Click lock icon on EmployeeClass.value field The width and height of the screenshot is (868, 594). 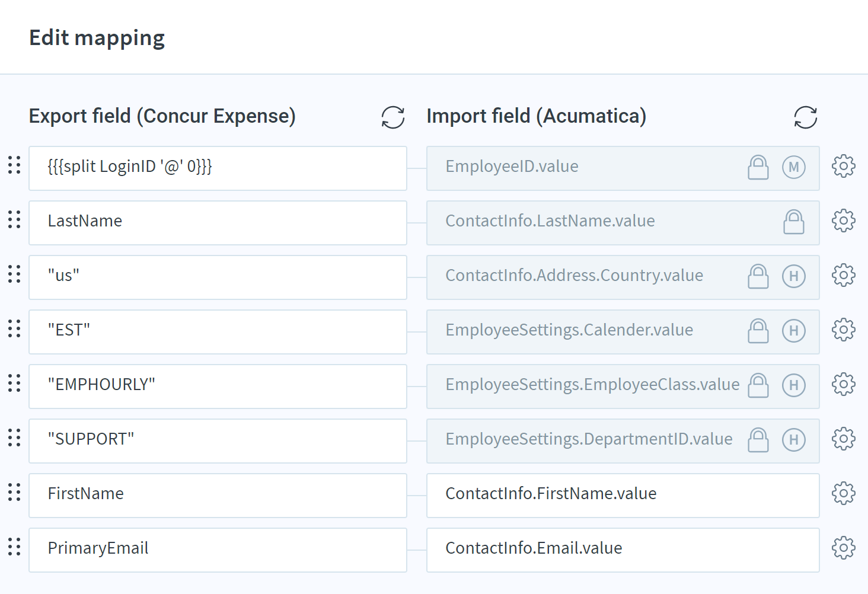click(x=758, y=385)
